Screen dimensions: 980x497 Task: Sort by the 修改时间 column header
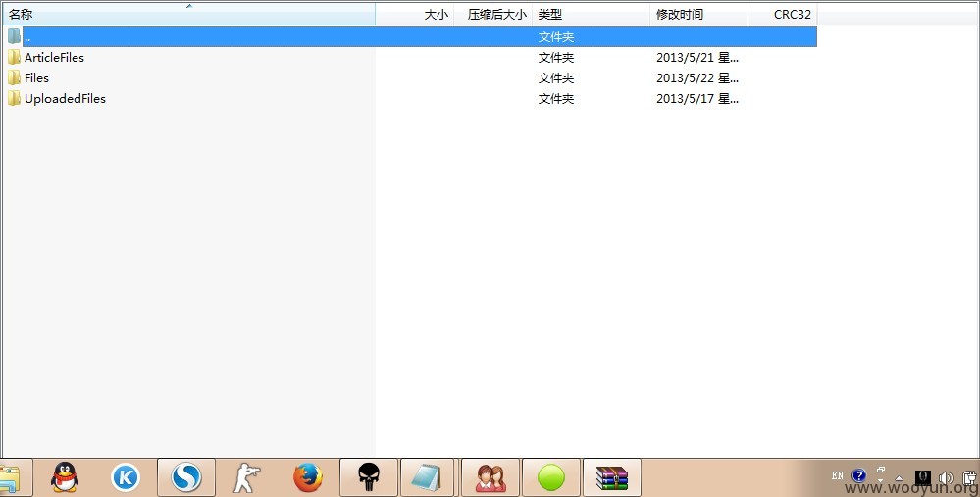click(x=699, y=14)
